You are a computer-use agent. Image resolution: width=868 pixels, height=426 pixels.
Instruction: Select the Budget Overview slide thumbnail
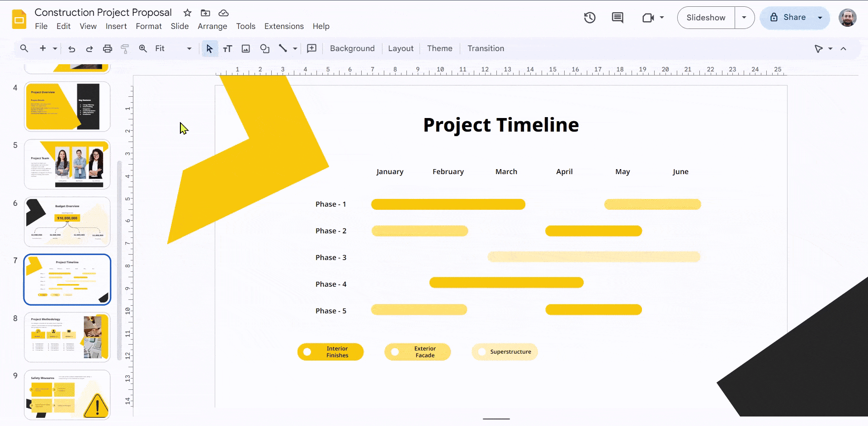[x=67, y=222]
